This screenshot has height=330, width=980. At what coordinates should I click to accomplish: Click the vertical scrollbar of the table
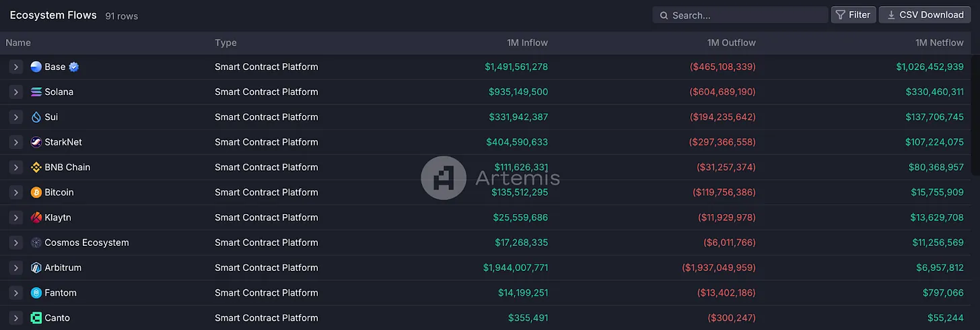click(x=976, y=114)
